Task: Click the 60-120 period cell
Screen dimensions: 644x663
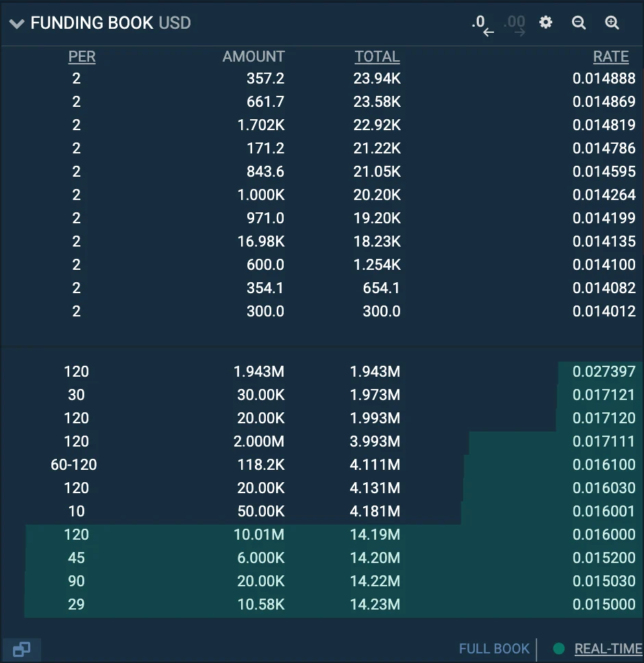Action: [x=74, y=464]
